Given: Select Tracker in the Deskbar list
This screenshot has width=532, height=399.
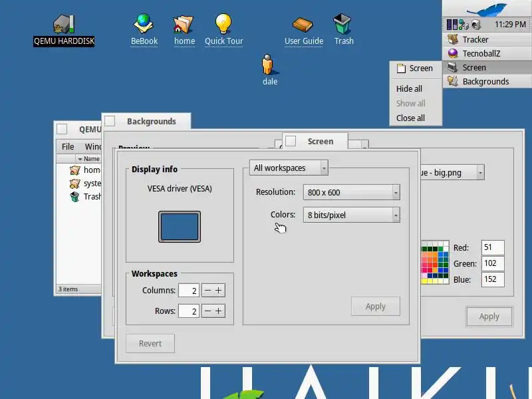Looking at the screenshot, I should pos(487,40).
